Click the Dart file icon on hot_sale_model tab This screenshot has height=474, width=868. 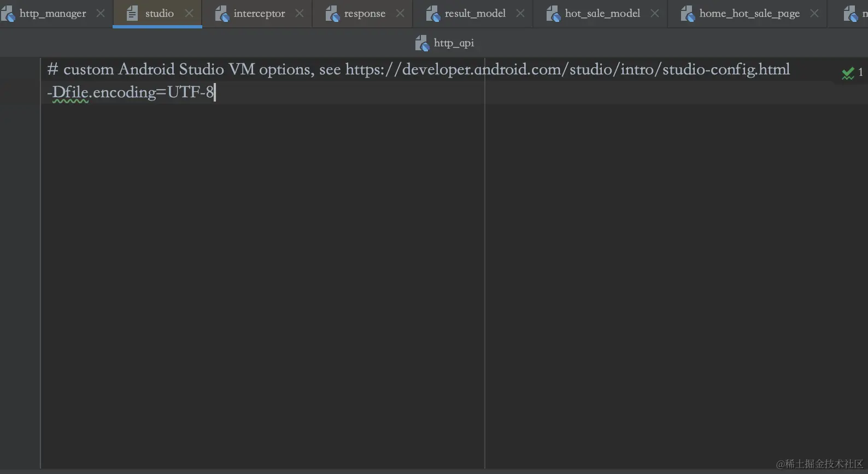pyautogui.click(x=553, y=14)
